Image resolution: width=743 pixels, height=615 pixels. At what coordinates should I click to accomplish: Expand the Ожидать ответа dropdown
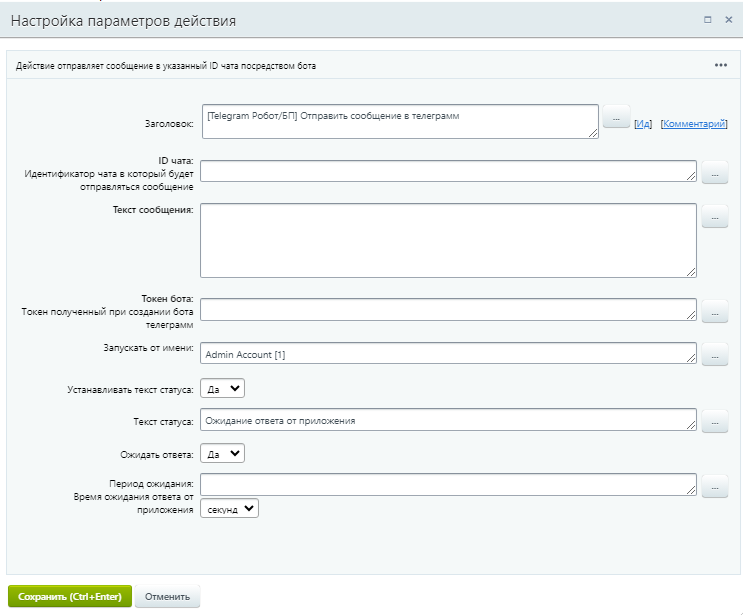coord(222,453)
